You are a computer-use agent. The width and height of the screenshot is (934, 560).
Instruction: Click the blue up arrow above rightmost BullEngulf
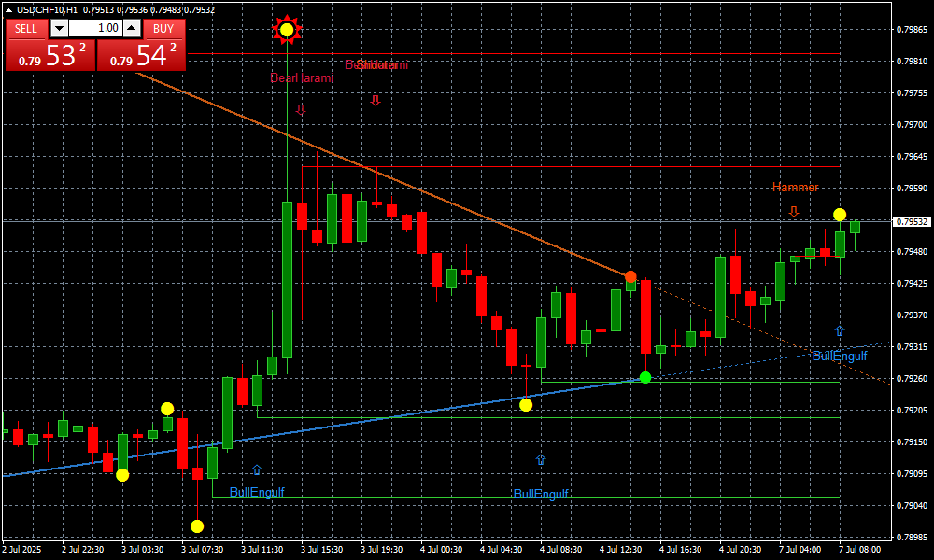point(839,330)
